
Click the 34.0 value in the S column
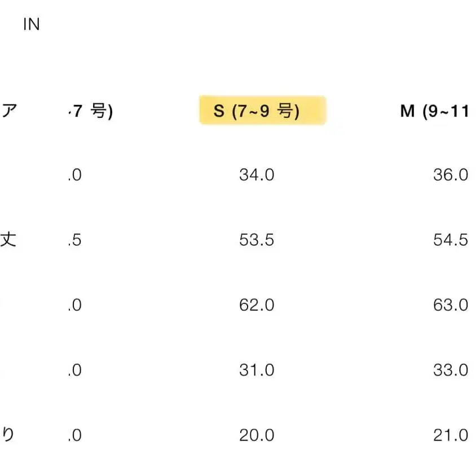pyautogui.click(x=257, y=175)
